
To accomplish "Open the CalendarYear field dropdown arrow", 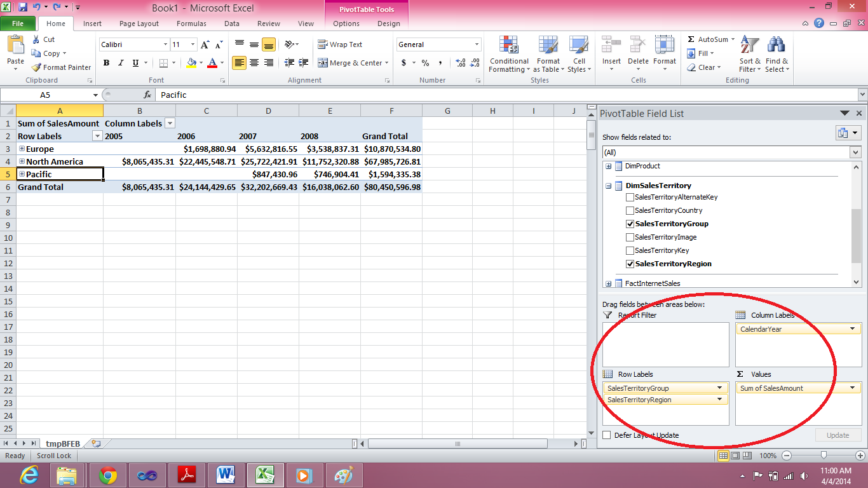I will tap(852, 329).
